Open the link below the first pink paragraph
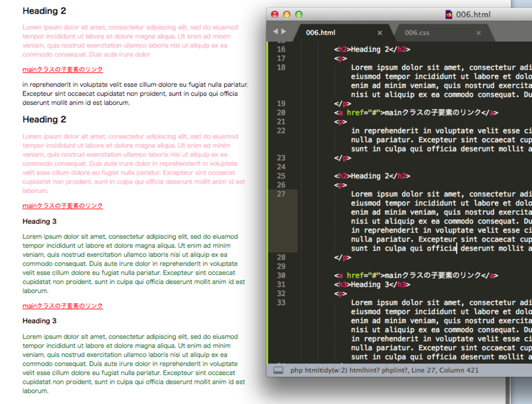Image resolution: width=532 pixels, height=404 pixels. click(62, 70)
